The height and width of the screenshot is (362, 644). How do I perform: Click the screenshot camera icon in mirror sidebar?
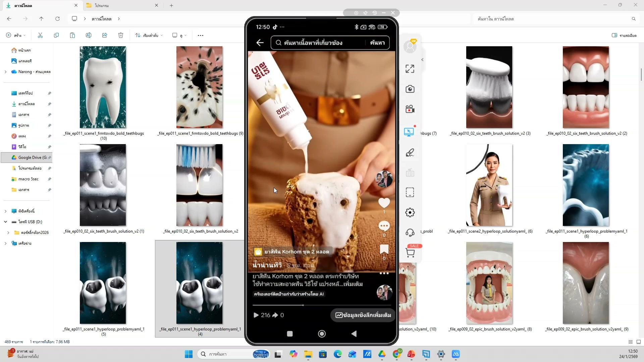point(410,89)
